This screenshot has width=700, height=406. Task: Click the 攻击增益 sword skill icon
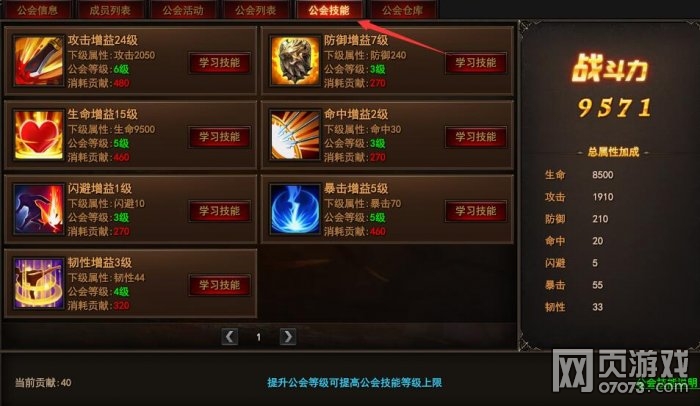38,61
